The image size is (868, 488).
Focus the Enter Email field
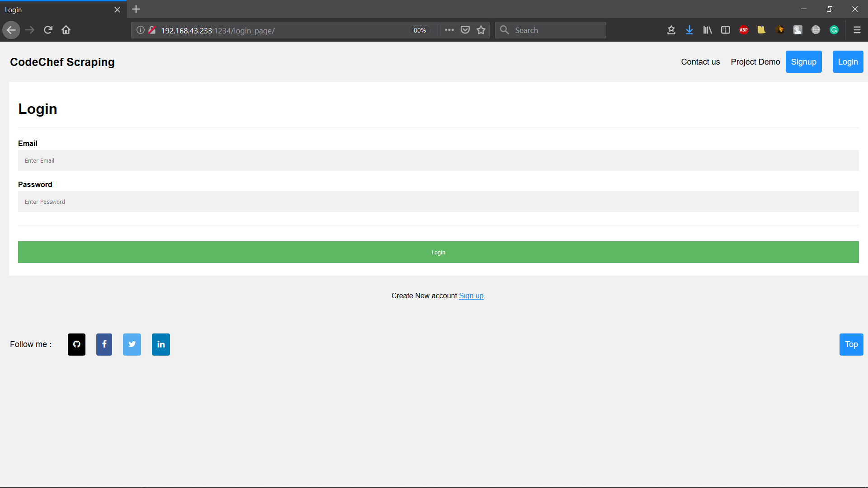coord(438,160)
